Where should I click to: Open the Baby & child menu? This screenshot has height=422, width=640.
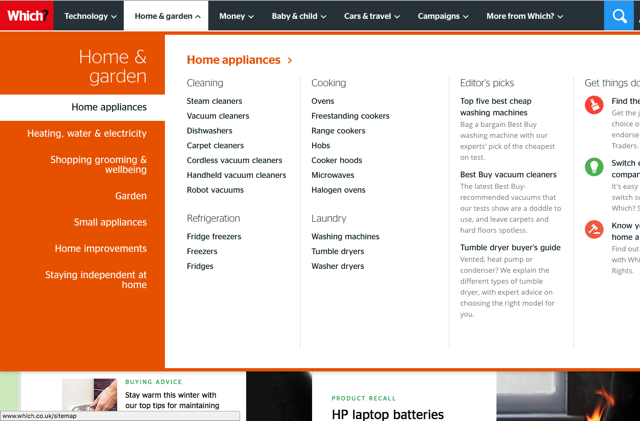(298, 16)
